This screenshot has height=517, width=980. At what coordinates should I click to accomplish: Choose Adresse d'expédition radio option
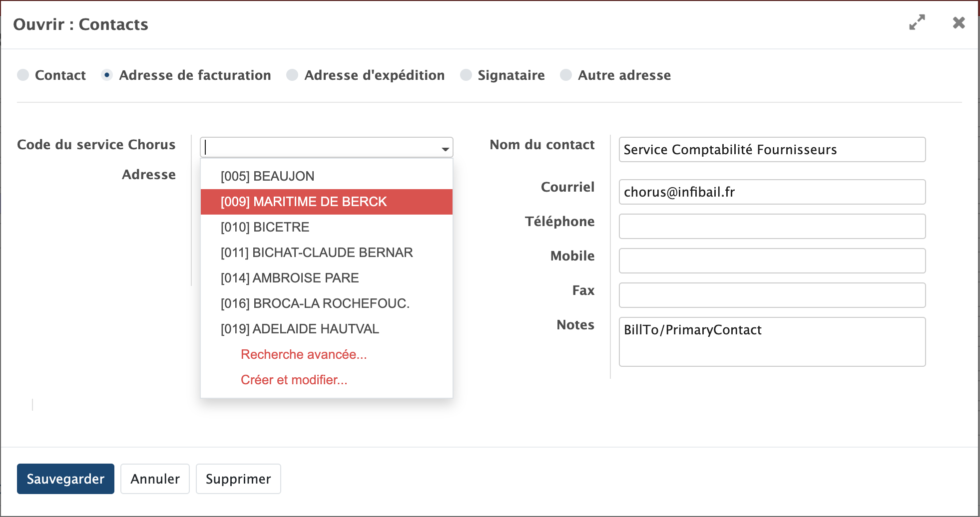(292, 75)
